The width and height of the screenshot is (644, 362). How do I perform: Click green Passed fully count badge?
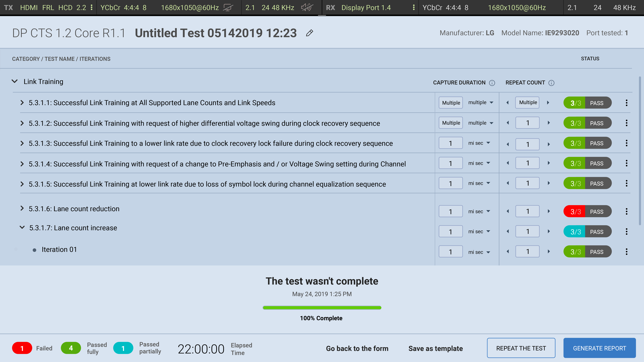(x=71, y=348)
